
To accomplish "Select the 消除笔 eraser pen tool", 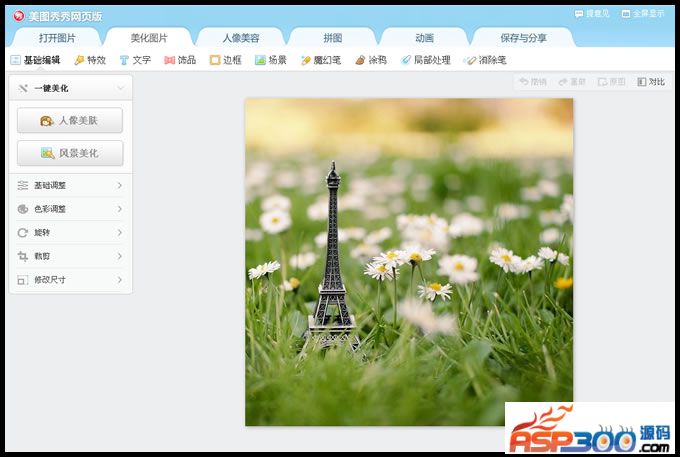I will (485, 60).
